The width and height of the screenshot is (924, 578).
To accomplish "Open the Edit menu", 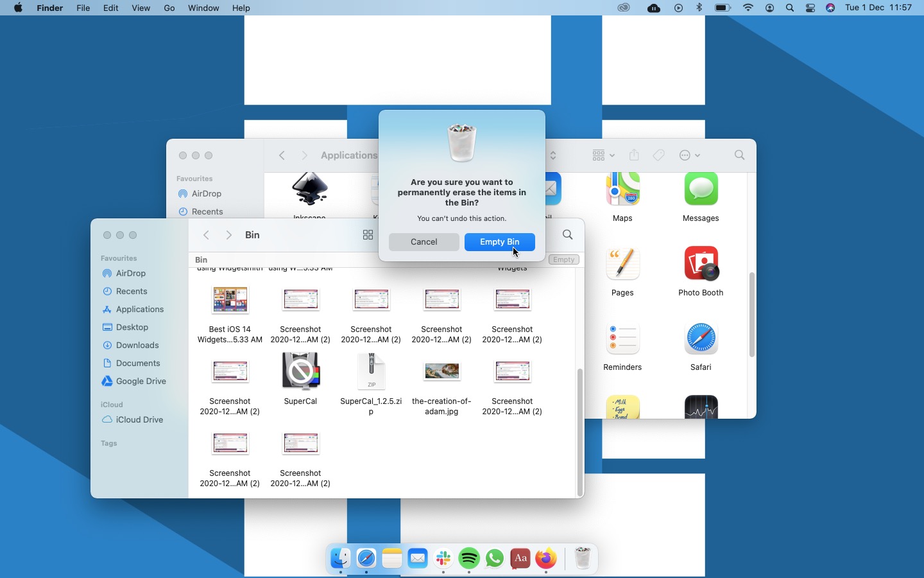I will point(111,8).
